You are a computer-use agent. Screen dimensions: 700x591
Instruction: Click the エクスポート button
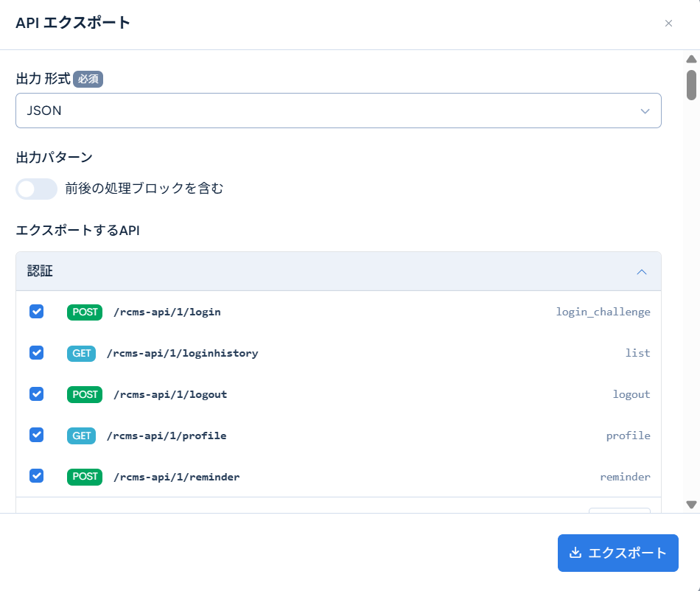tap(617, 553)
